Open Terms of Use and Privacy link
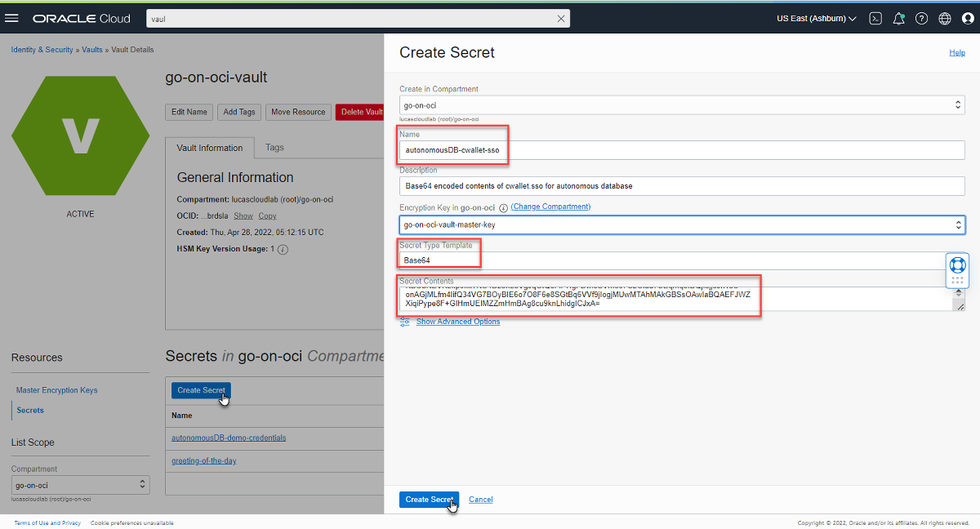Image resolution: width=980 pixels, height=529 pixels. (47, 523)
